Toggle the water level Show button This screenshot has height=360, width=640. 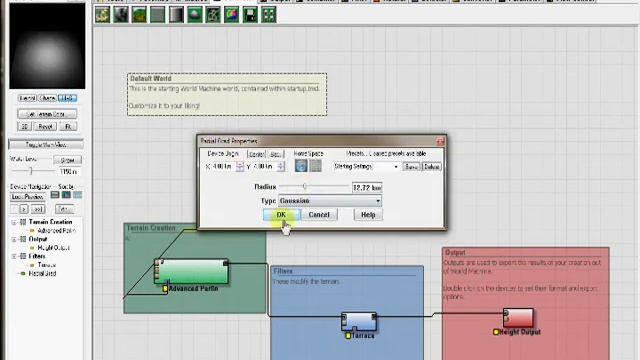(67, 160)
